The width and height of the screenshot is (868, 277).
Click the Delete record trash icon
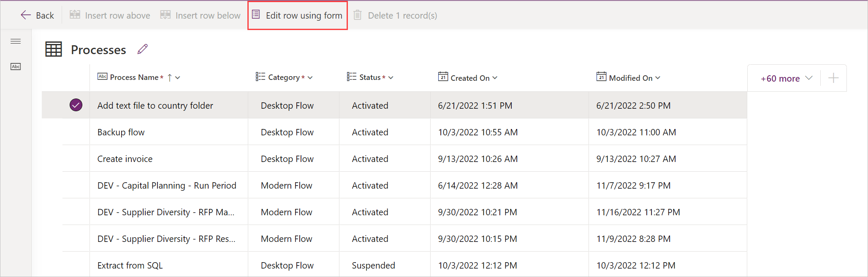coord(358,15)
